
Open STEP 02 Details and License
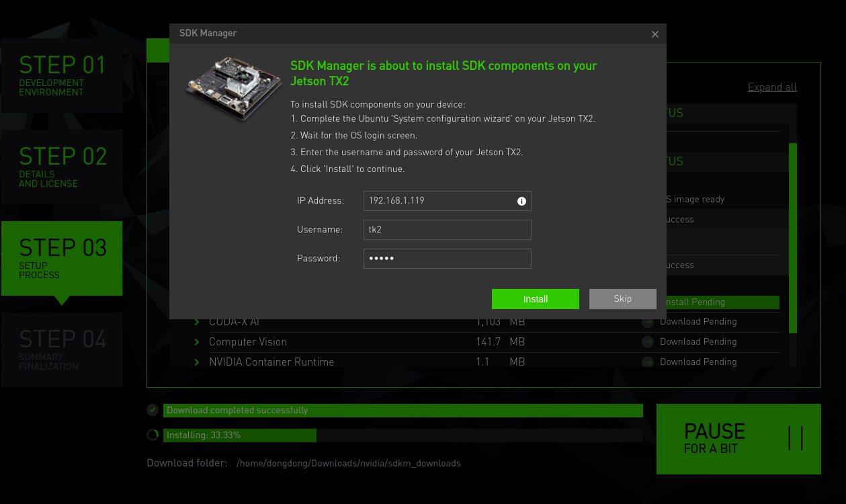tap(62, 167)
